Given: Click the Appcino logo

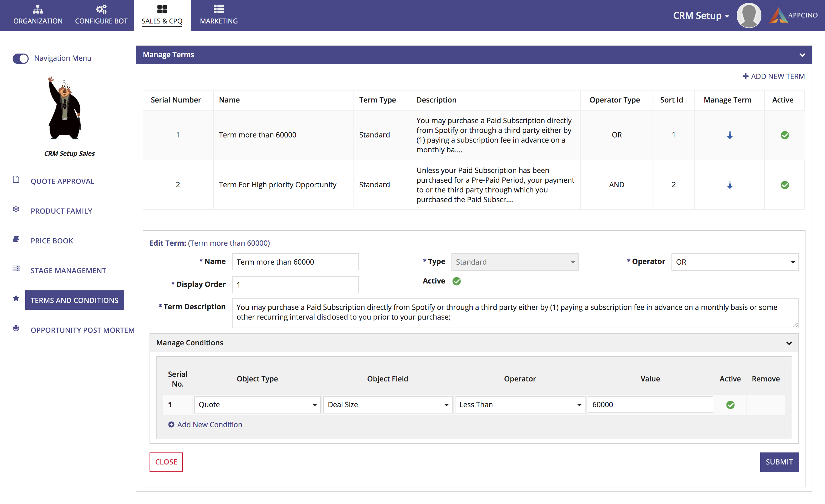Looking at the screenshot, I should pos(793,15).
